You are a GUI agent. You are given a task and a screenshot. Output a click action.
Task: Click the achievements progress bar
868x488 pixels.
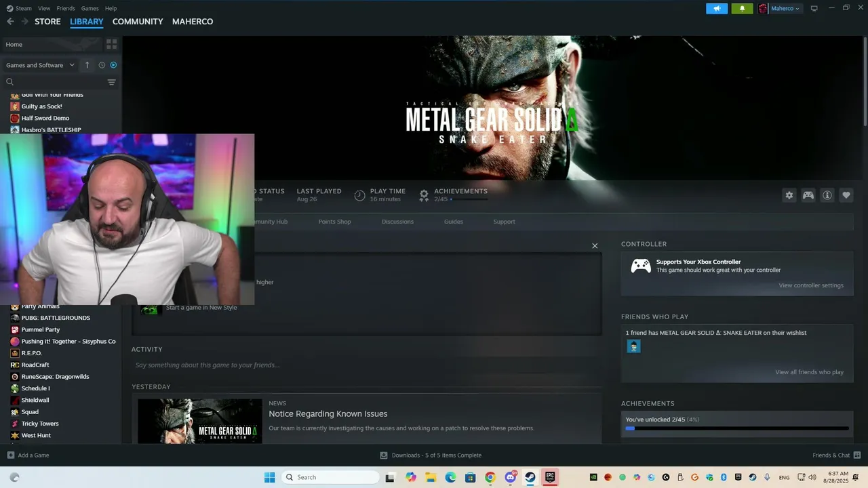(737, 428)
